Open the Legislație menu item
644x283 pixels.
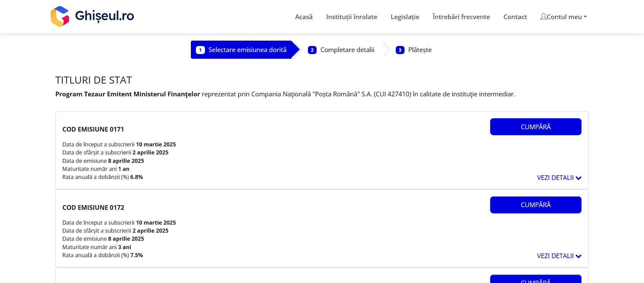coord(405,17)
